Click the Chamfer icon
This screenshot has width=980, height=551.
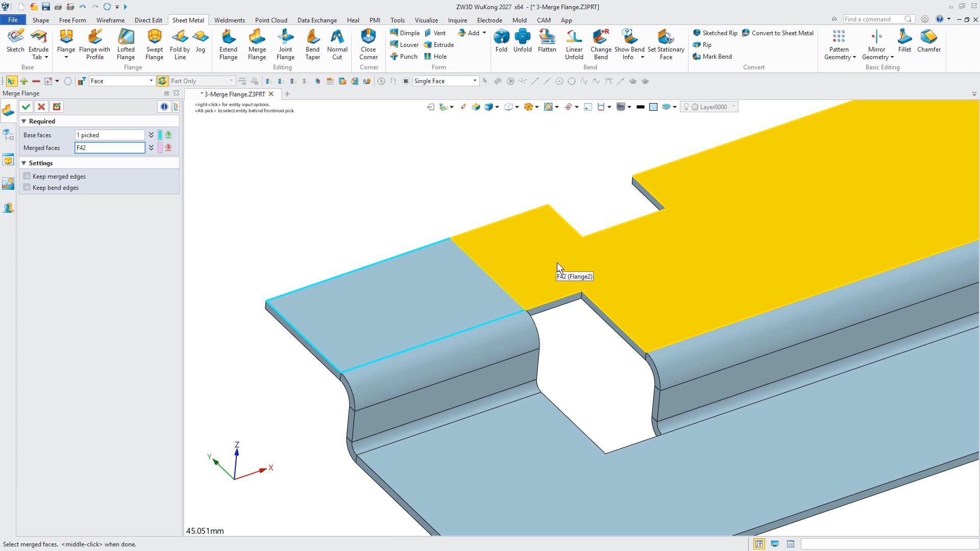(x=928, y=41)
